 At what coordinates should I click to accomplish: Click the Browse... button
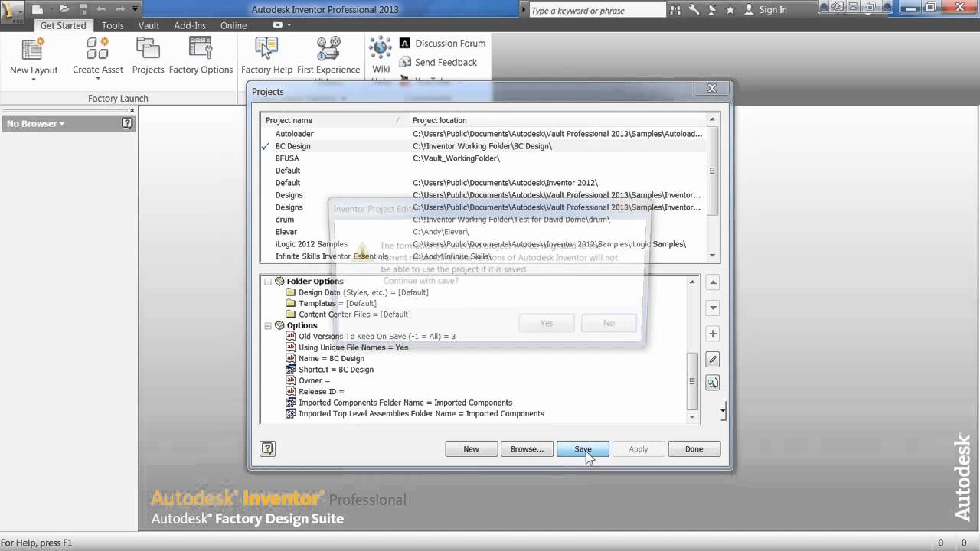tap(527, 449)
